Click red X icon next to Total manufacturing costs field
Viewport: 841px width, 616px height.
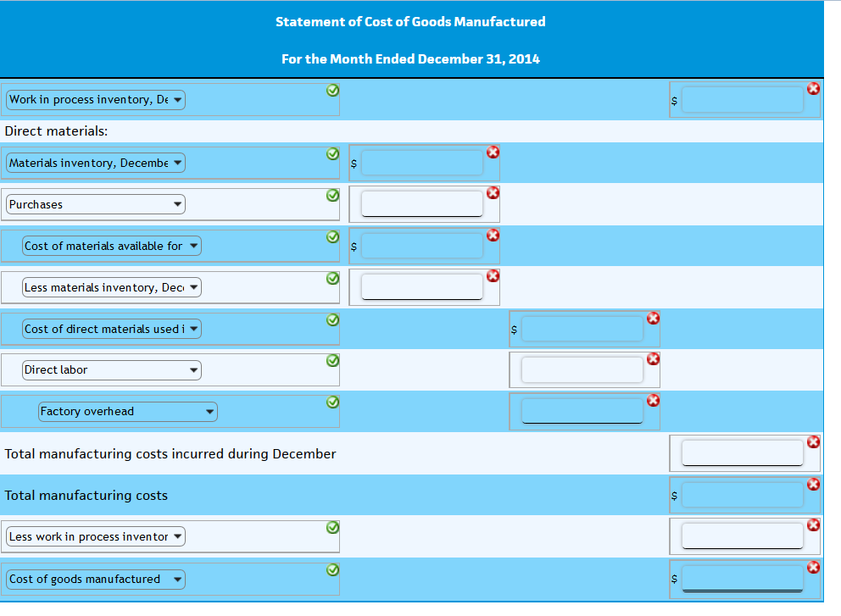coord(813,484)
